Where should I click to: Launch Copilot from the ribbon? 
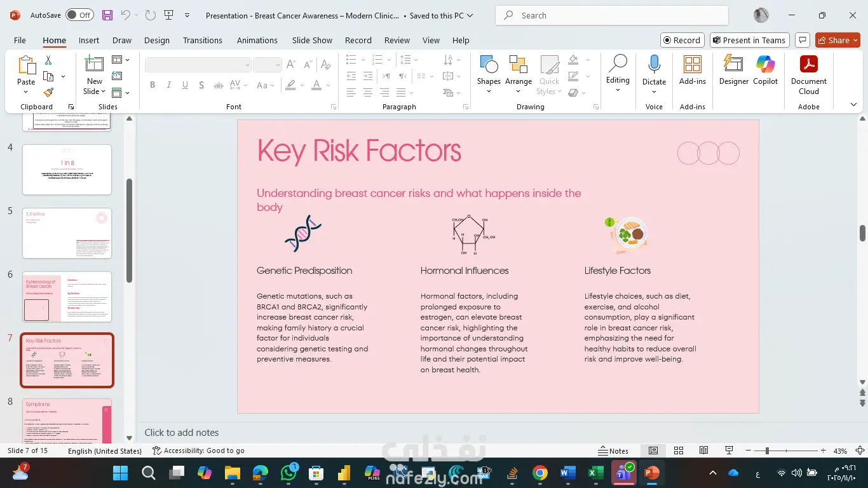click(x=765, y=70)
